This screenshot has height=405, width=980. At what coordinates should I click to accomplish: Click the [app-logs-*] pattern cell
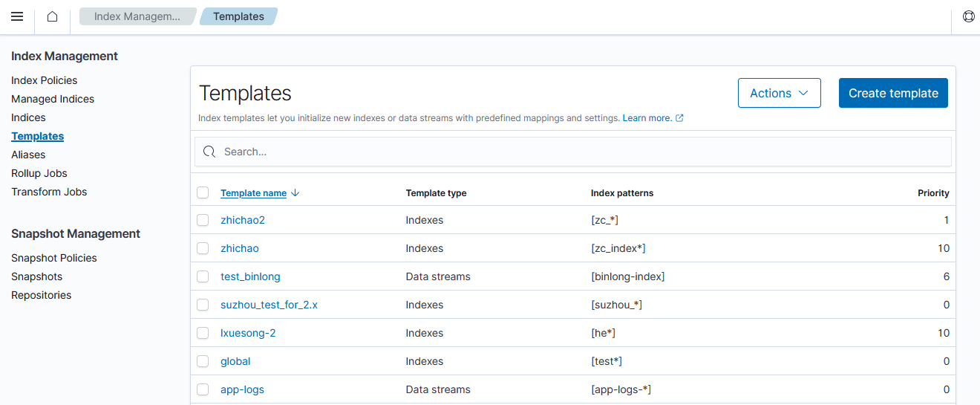621,389
